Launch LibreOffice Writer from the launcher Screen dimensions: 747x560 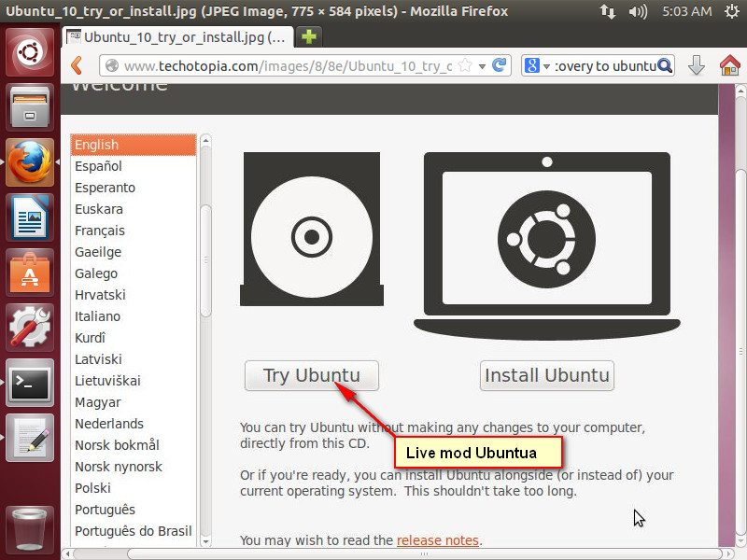pyautogui.click(x=30, y=217)
